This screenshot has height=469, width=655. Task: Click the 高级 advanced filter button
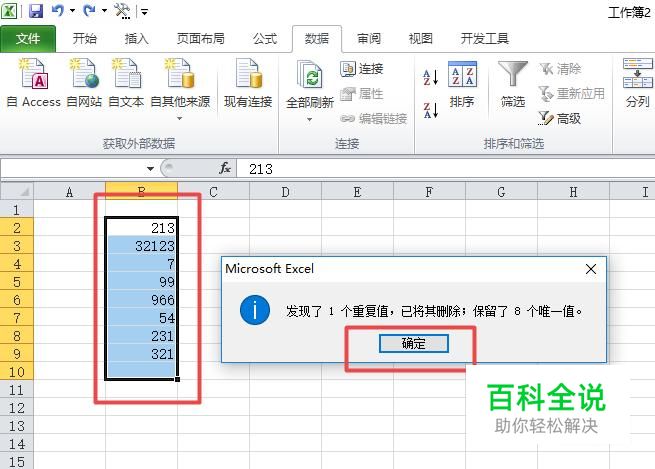[559, 119]
